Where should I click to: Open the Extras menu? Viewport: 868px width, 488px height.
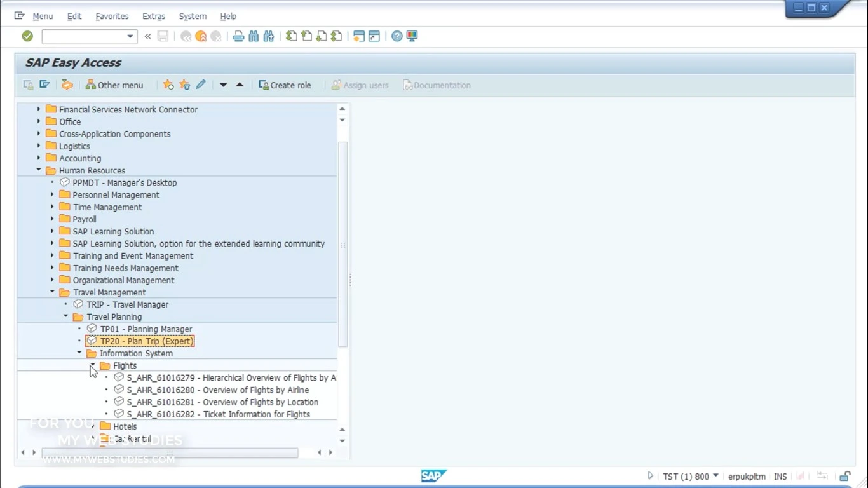pyautogui.click(x=154, y=17)
